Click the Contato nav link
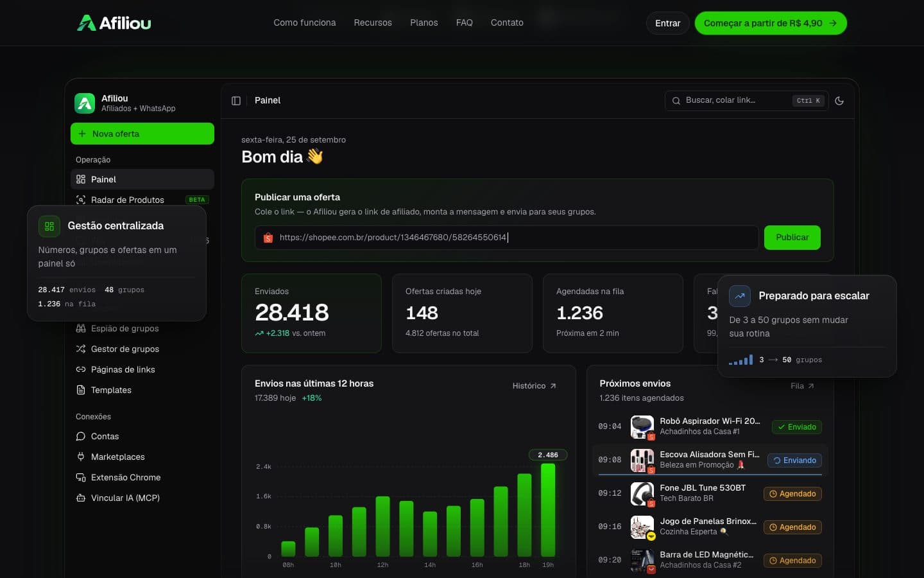924x578 pixels. click(x=507, y=22)
